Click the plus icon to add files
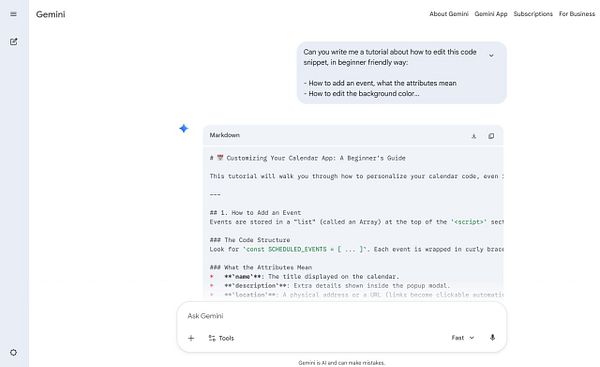The height and width of the screenshot is (367, 600). (191, 338)
